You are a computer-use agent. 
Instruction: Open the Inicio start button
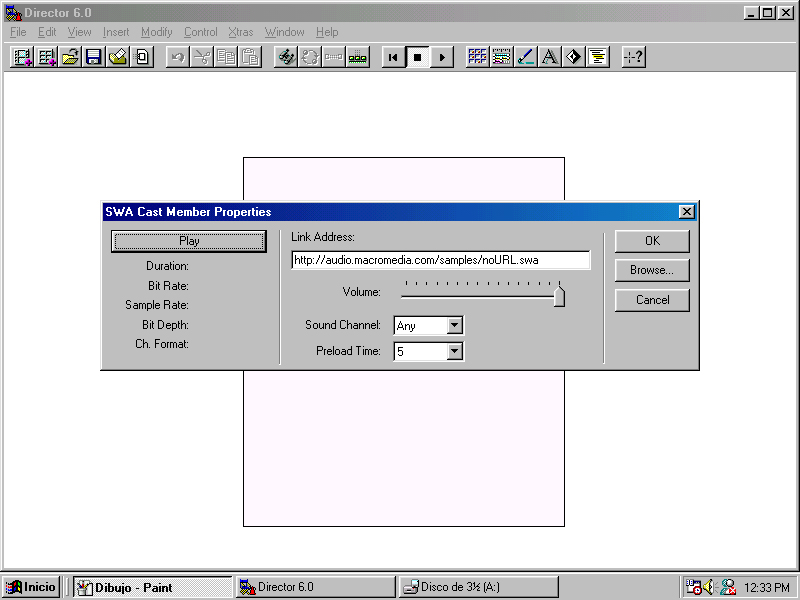[x=31, y=587]
